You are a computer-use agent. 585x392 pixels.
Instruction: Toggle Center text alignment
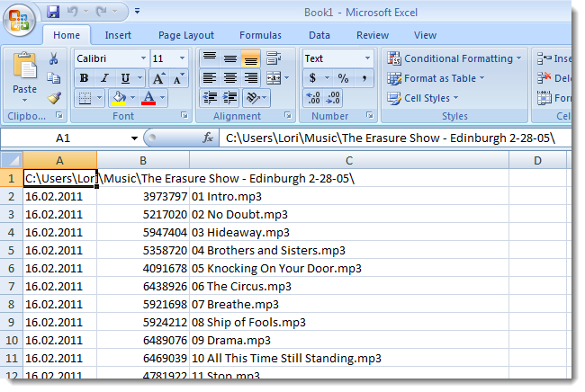[230, 78]
